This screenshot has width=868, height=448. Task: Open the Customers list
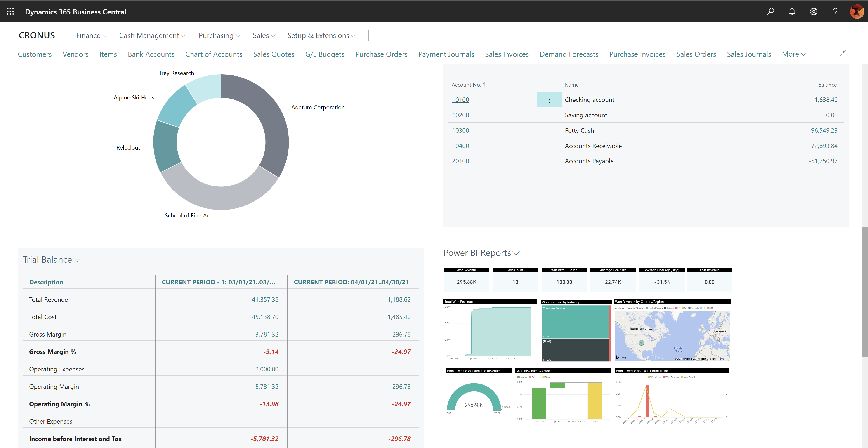(x=35, y=54)
